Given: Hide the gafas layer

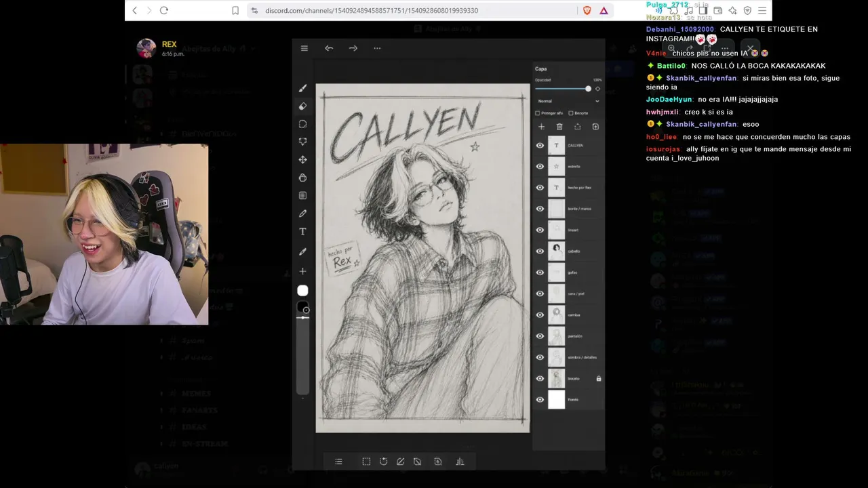Looking at the screenshot, I should [540, 272].
